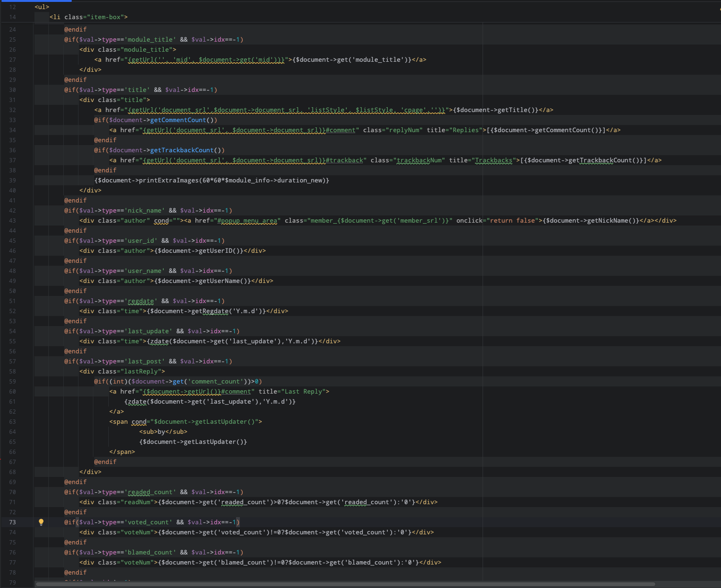This screenshot has height=588, width=721.
Task: Click {$document->getUserName()} on line 49
Action: click(203, 281)
